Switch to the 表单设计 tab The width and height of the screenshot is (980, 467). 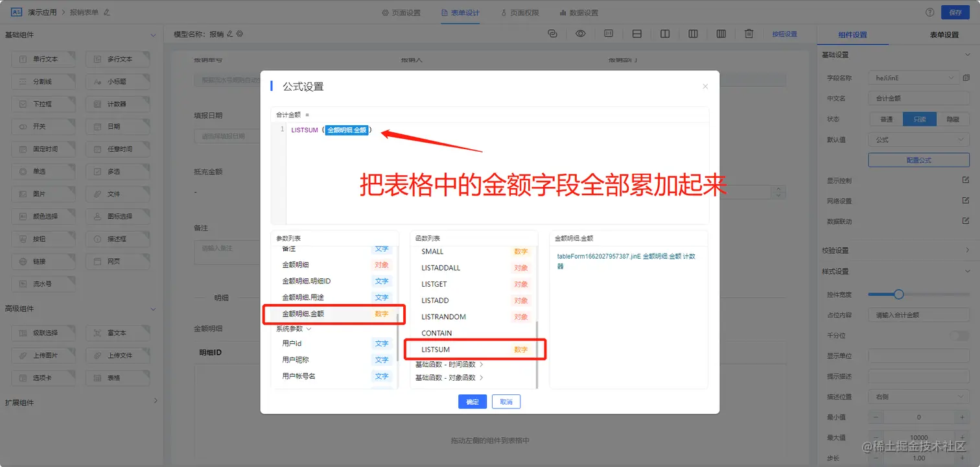pyautogui.click(x=460, y=13)
